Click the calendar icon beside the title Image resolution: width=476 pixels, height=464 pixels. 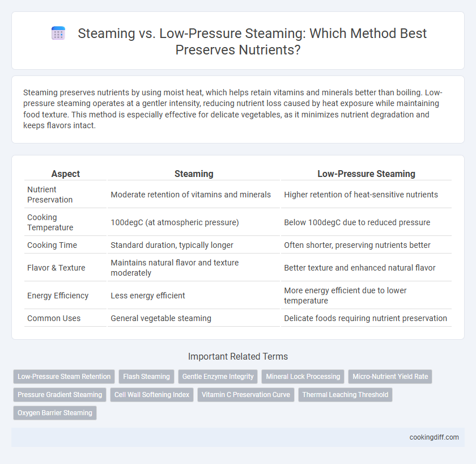pos(58,33)
